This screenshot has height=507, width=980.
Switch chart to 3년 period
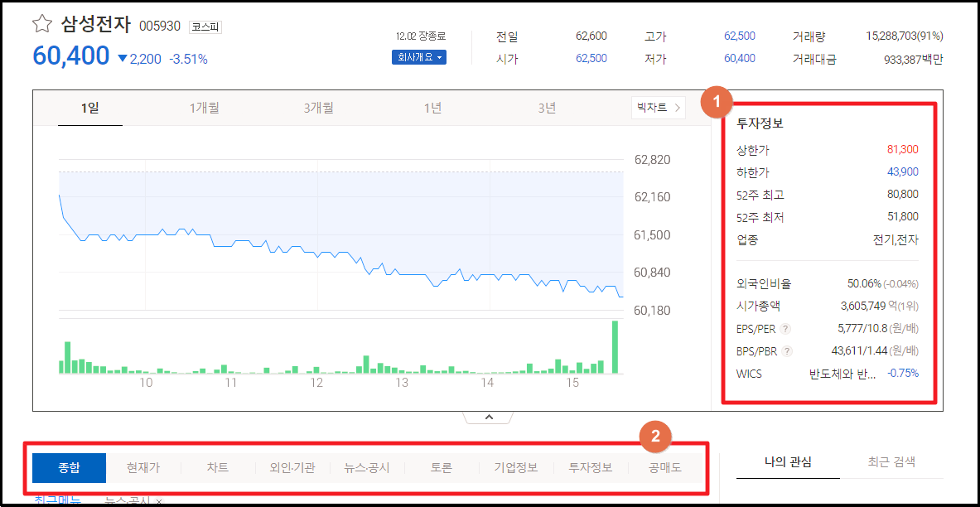(x=547, y=109)
